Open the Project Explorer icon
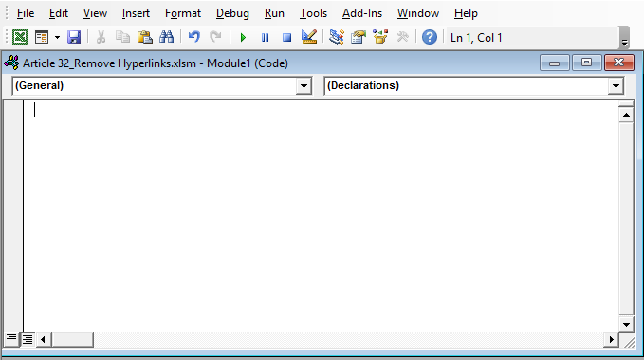 [x=337, y=37]
